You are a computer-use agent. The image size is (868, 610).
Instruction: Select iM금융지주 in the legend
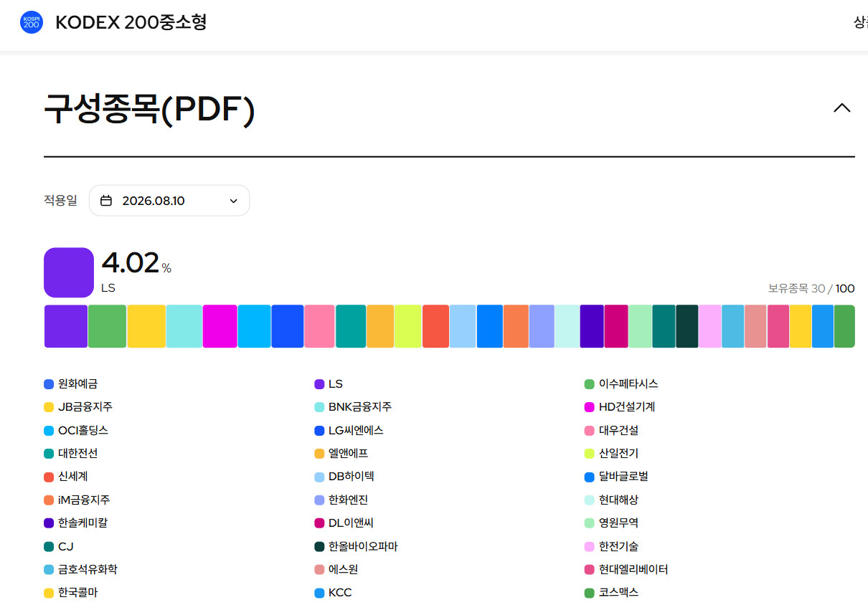coord(77,500)
